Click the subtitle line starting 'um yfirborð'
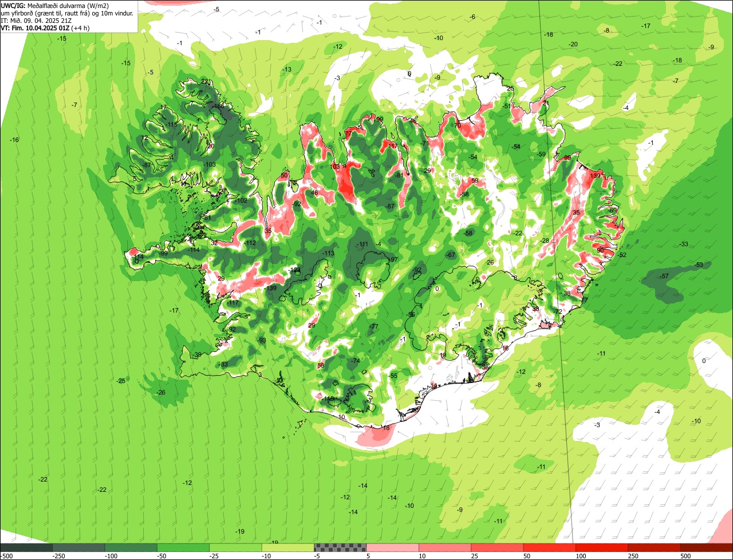This screenshot has width=733, height=560. (x=67, y=13)
